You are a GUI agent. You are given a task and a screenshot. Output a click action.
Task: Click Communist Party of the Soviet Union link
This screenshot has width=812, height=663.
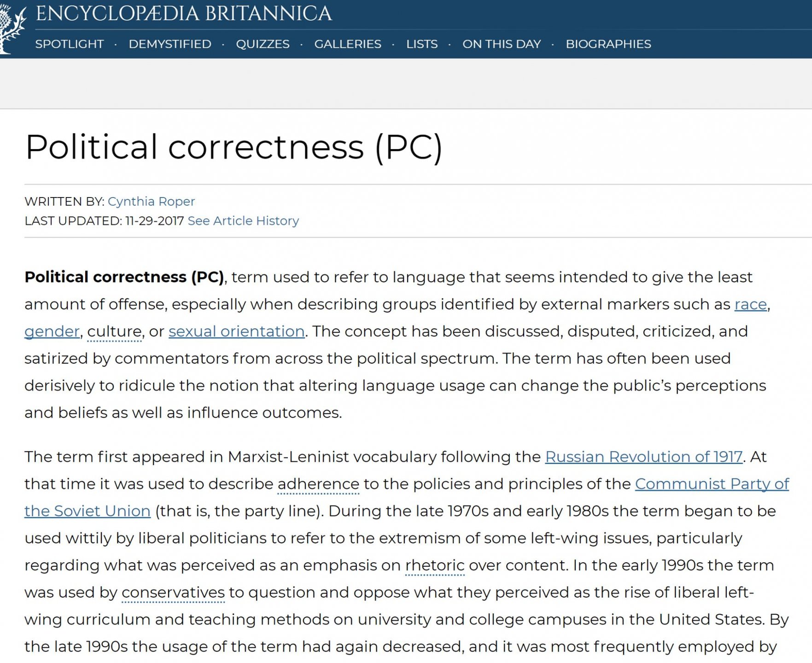pyautogui.click(x=712, y=484)
